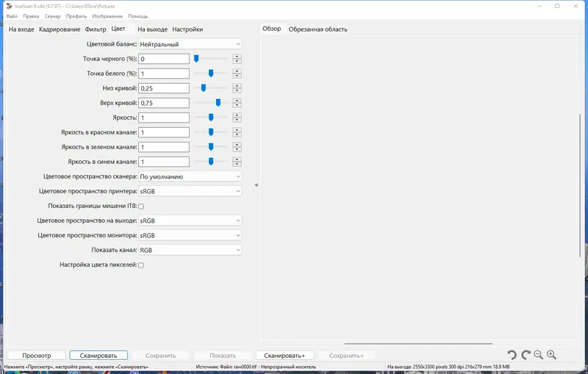Click the vertical scrollbar in preview area

click(x=580, y=185)
